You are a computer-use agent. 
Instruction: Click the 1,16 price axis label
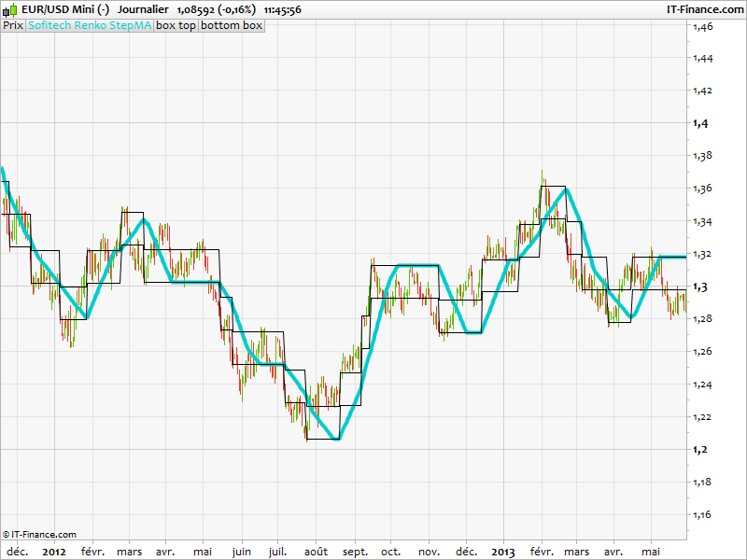click(703, 515)
